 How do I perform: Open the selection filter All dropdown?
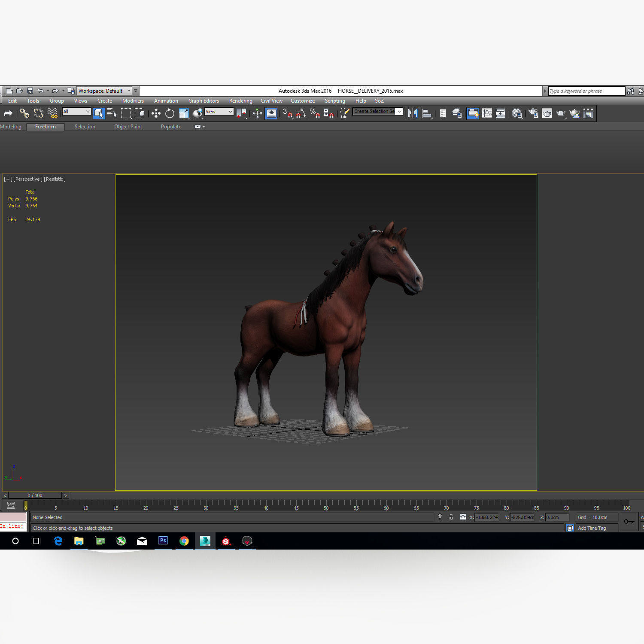click(x=76, y=112)
